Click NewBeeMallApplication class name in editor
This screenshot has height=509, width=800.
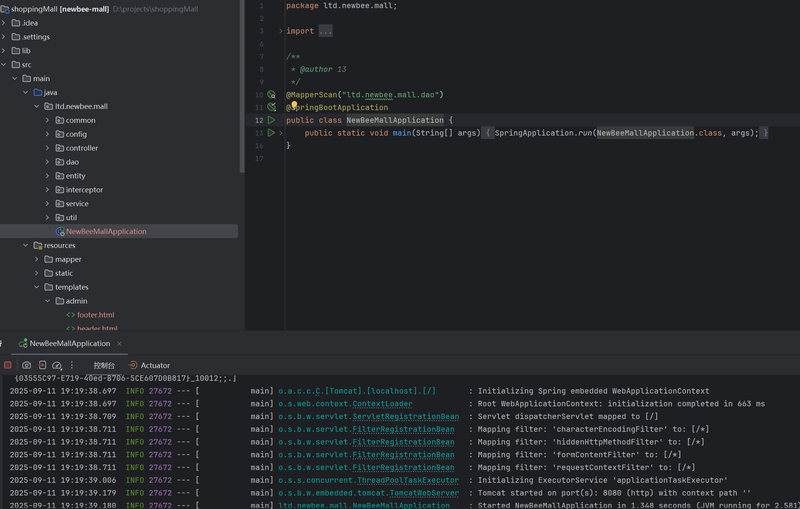(395, 120)
